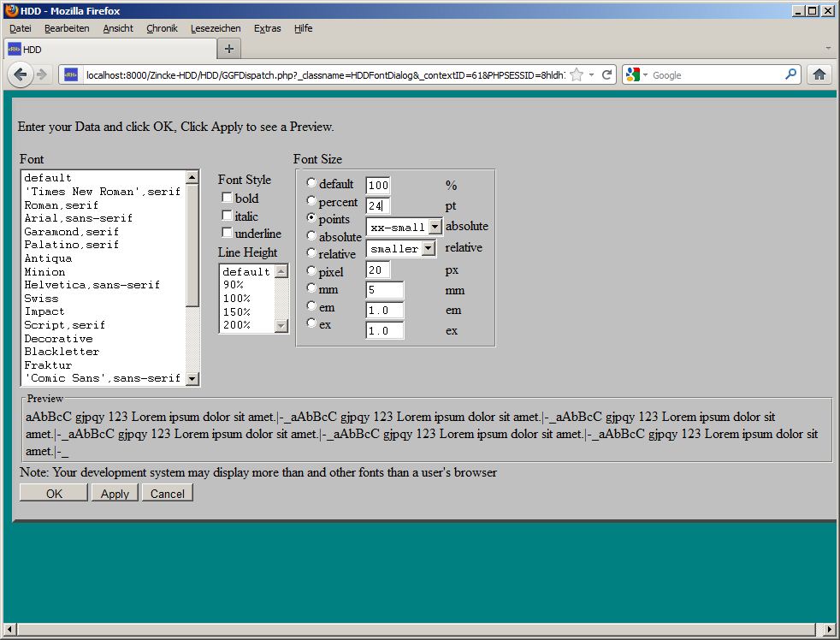840x640 pixels.
Task: Open the smaller relative size dropdown
Action: (429, 248)
